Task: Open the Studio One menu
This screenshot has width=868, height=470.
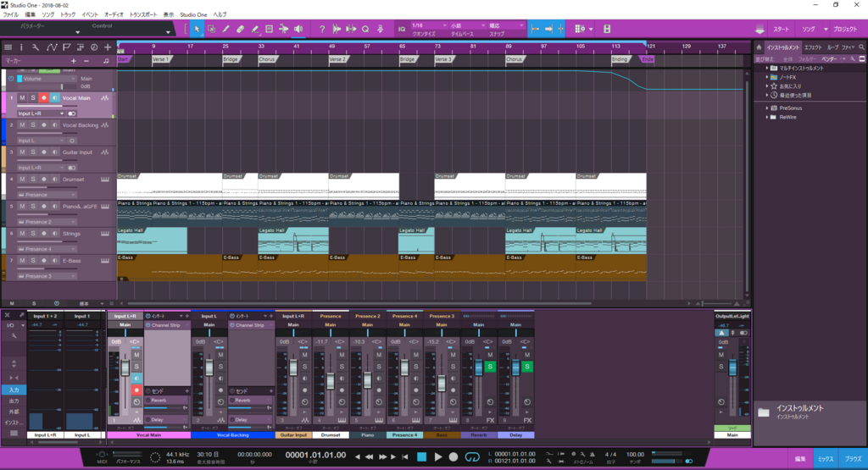Action: [x=194, y=14]
